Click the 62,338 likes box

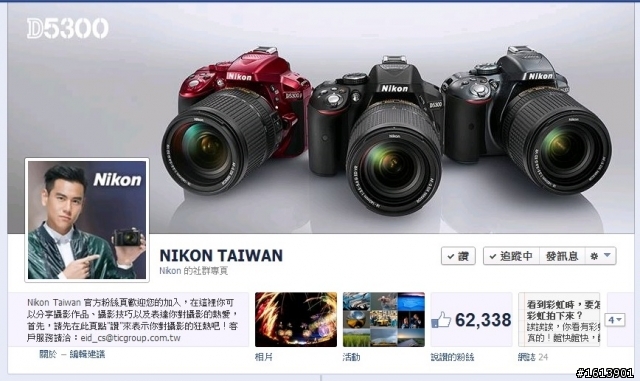click(x=471, y=319)
